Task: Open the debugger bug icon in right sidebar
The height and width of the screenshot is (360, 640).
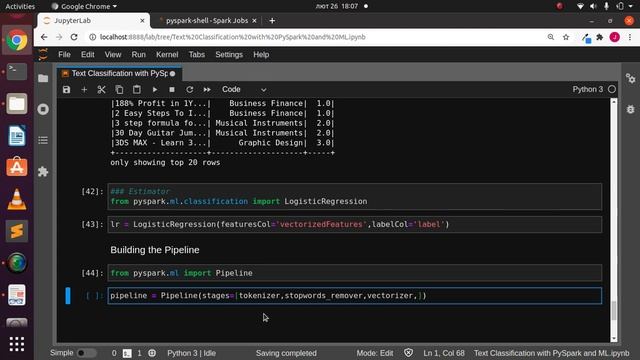Action: tap(631, 109)
